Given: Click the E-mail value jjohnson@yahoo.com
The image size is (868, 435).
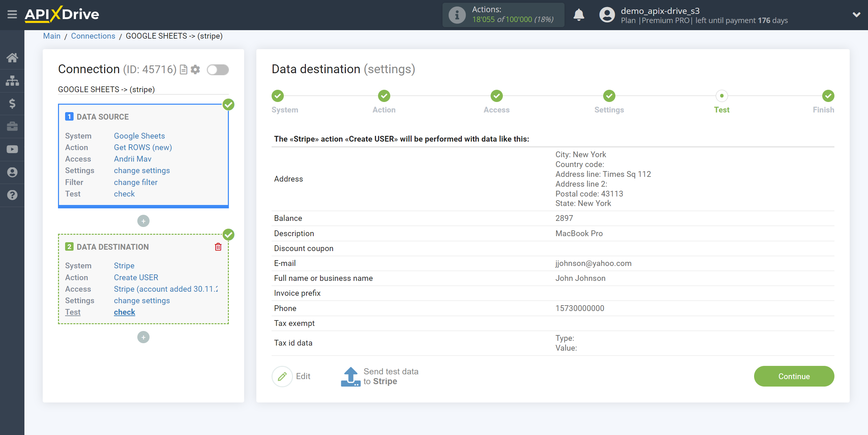Looking at the screenshot, I should [x=593, y=263].
